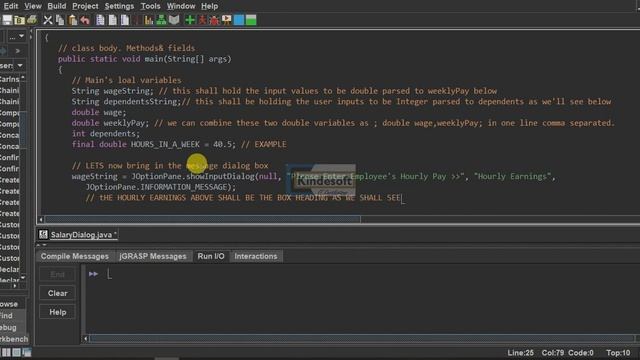The width and height of the screenshot is (640, 360).
Task: Click the End button in Run I/O
Action: point(58,274)
